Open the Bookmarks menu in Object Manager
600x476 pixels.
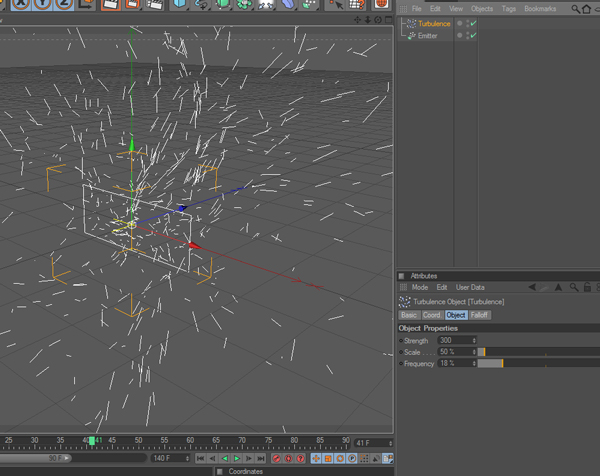[x=540, y=9]
